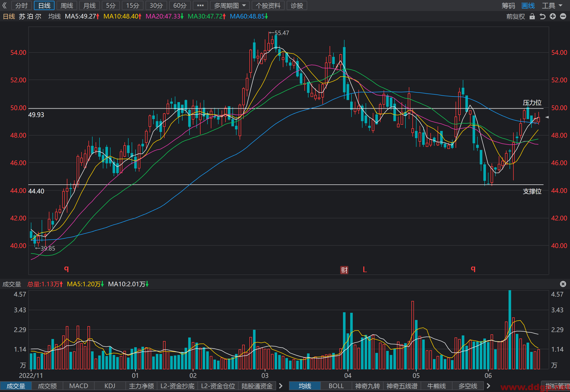Click the 压力位 resistance line at 49.93
The image size is (570, 392).
pyautogui.click(x=286, y=109)
